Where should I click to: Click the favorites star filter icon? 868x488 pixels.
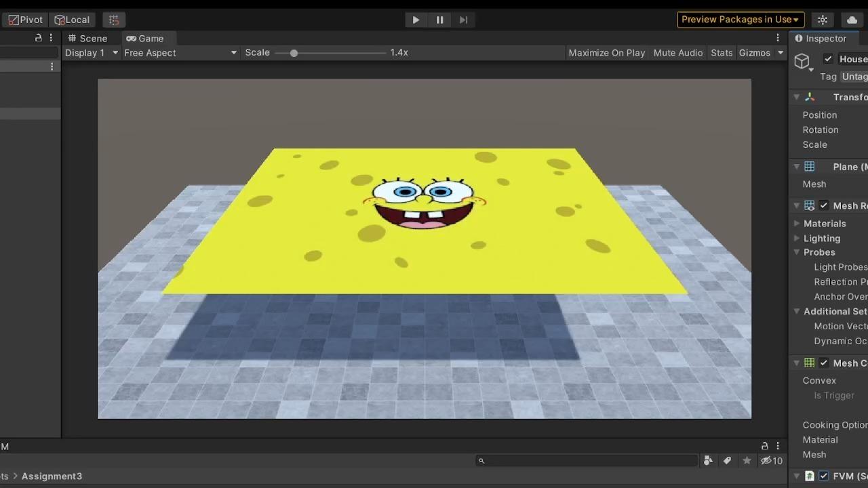(x=747, y=460)
